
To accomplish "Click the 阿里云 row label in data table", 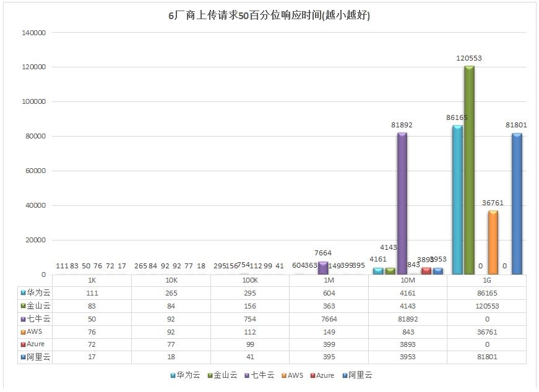I will point(37,357).
